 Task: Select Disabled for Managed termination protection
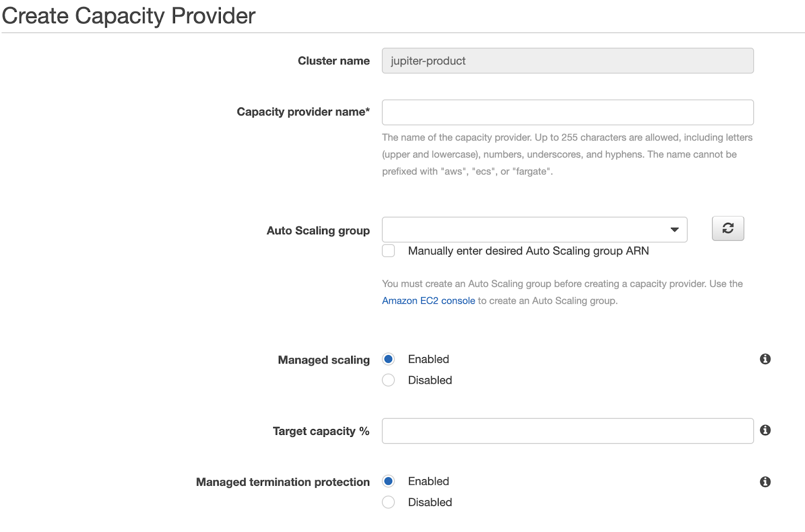pos(388,502)
